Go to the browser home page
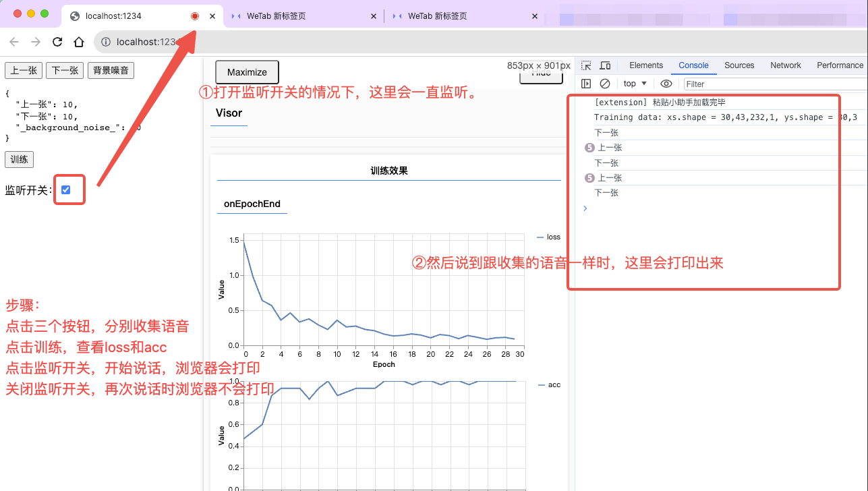This screenshot has width=868, height=491. [79, 42]
